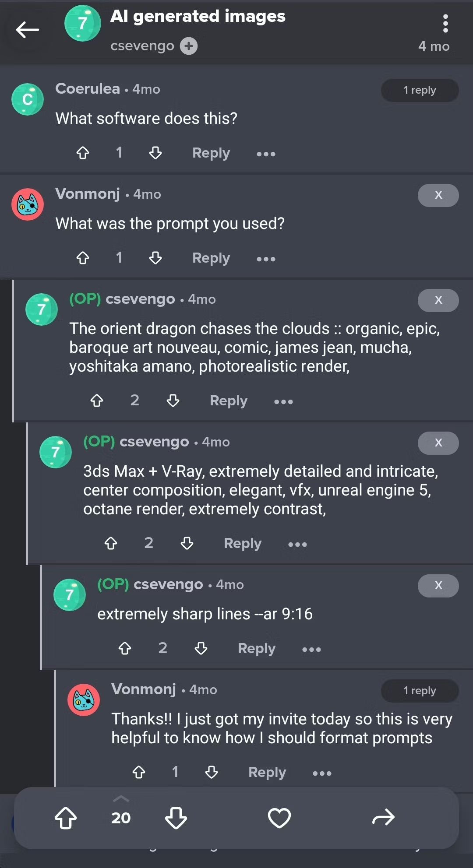Collapse the "extremely sharp lines" comment with X

coord(438,586)
